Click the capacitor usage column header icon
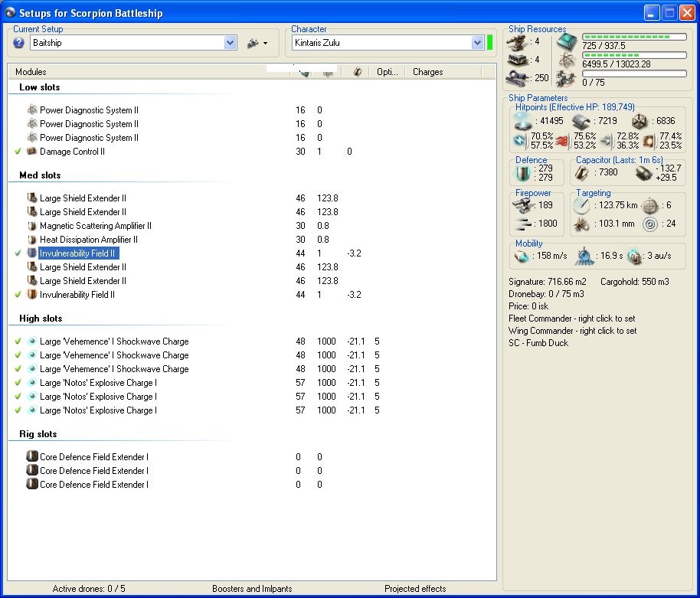 point(357,72)
